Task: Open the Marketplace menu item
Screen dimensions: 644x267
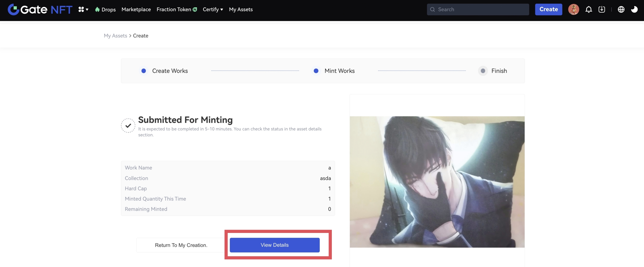Action: tap(136, 10)
